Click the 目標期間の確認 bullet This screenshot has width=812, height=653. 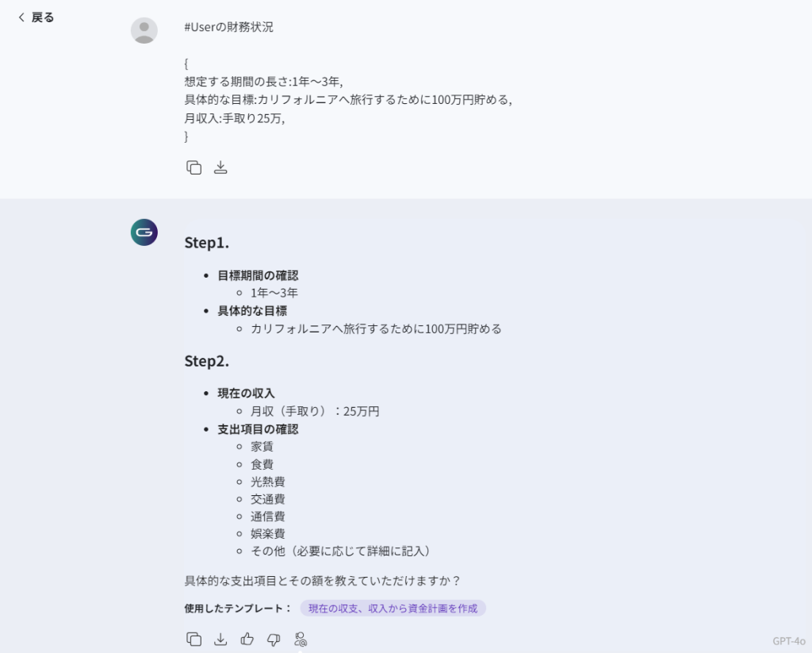pos(258,275)
